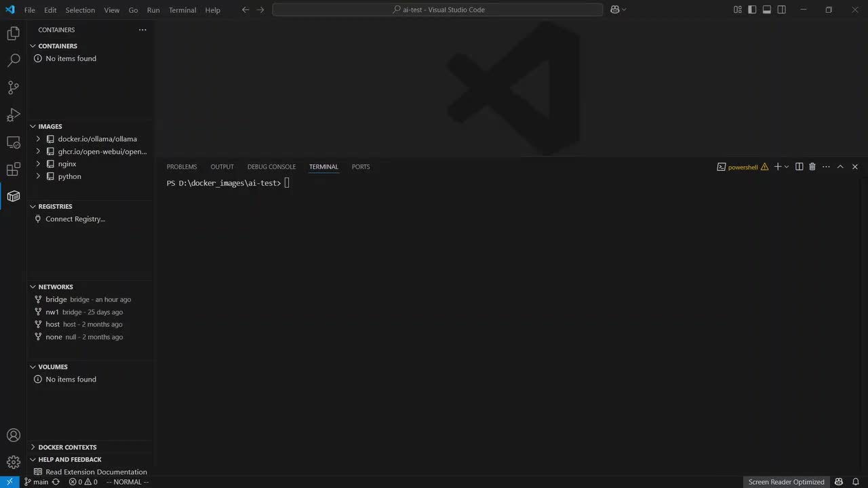Open the Terminal menu
The height and width of the screenshot is (488, 868).
coord(182,10)
